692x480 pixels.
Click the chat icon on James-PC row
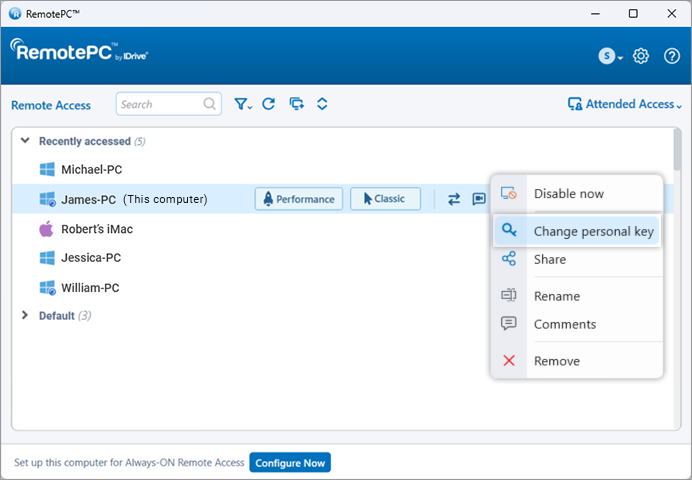point(479,199)
